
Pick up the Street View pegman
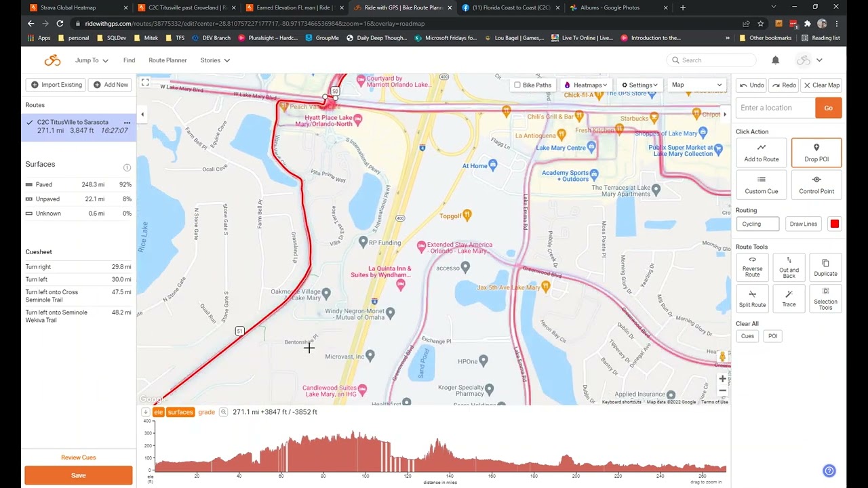pyautogui.click(x=722, y=357)
